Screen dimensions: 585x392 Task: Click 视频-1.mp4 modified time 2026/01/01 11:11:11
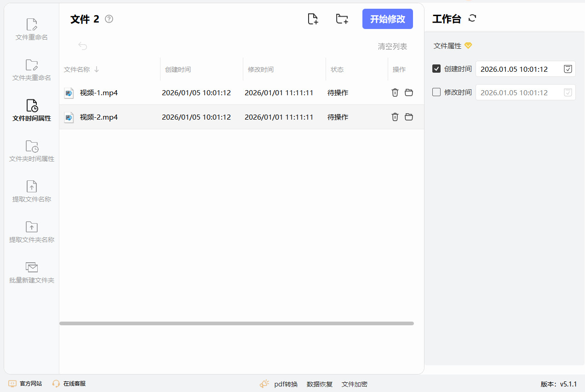click(279, 92)
